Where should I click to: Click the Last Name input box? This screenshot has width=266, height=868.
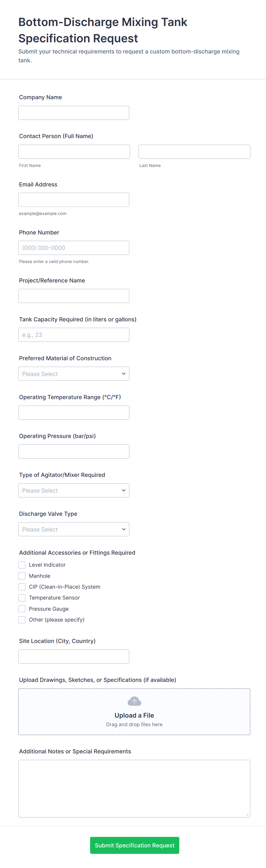click(x=194, y=152)
